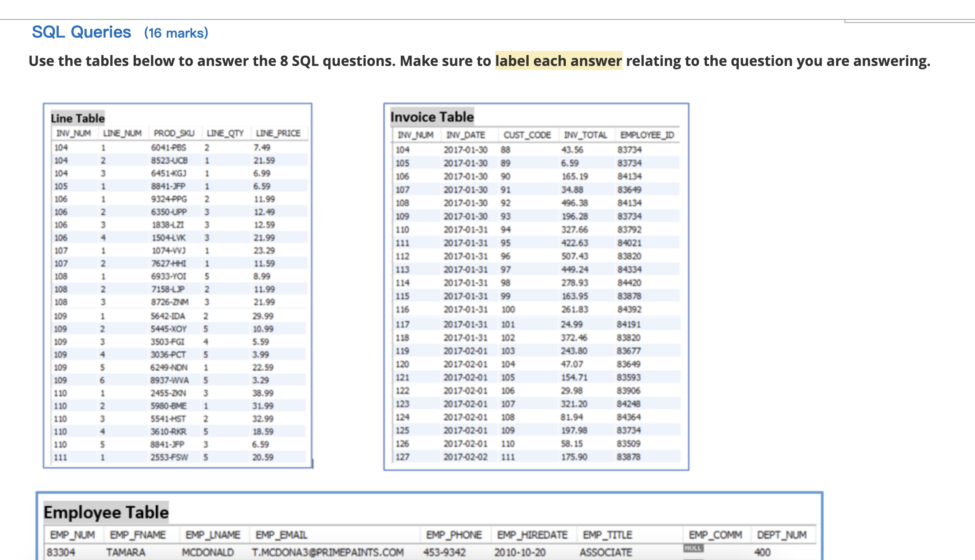Click the INV_TOTAL column header
Screen dimensions: 975x560
[585, 135]
